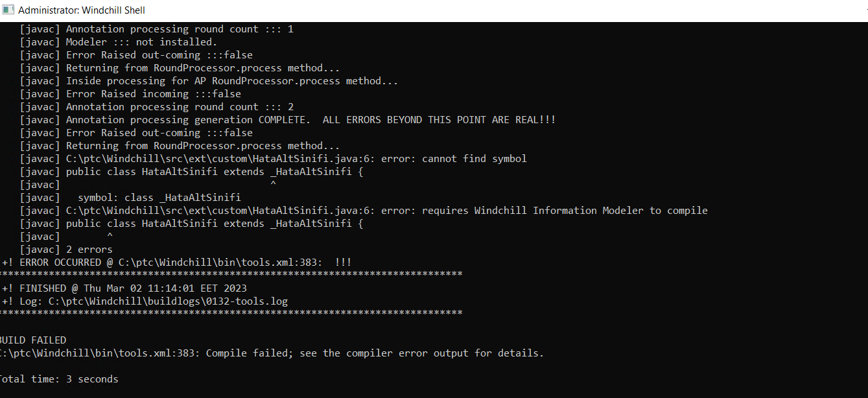Click the Windchill Shell window icon
The width and height of the screenshot is (868, 398).
[8, 10]
